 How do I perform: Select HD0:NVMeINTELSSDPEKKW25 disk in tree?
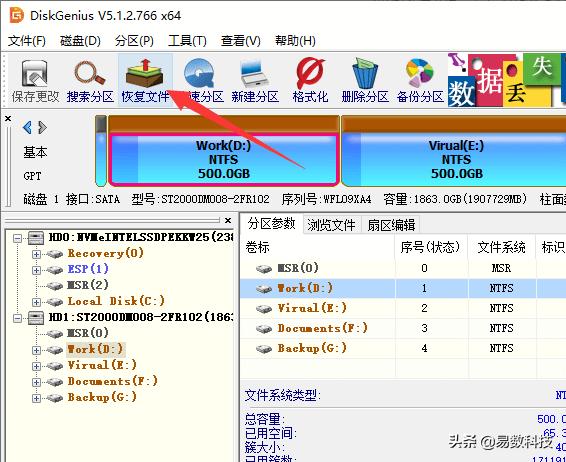tap(141, 237)
